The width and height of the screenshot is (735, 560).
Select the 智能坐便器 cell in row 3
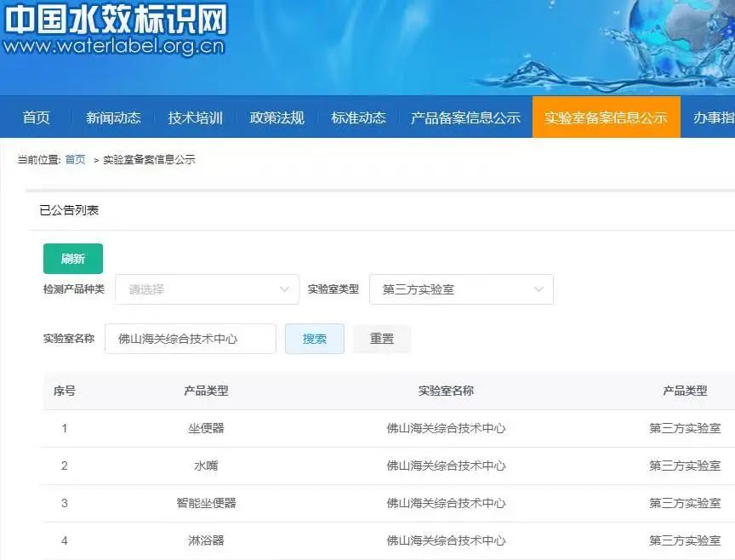tap(206, 503)
